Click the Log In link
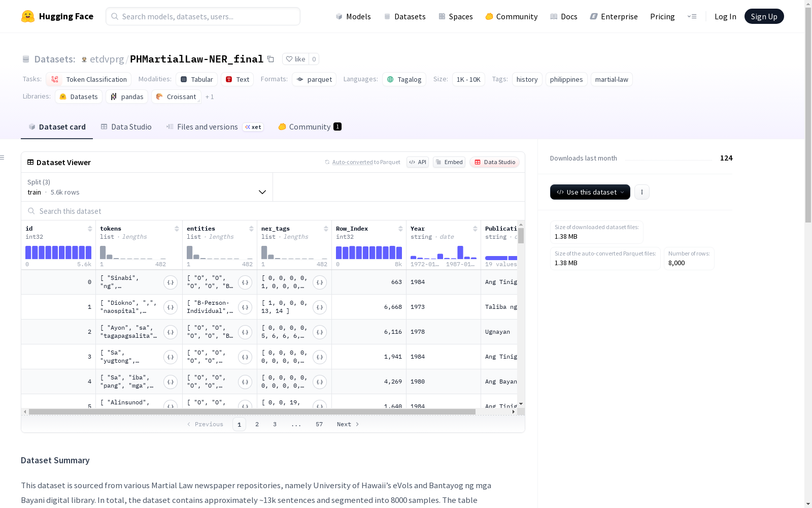 click(x=725, y=16)
